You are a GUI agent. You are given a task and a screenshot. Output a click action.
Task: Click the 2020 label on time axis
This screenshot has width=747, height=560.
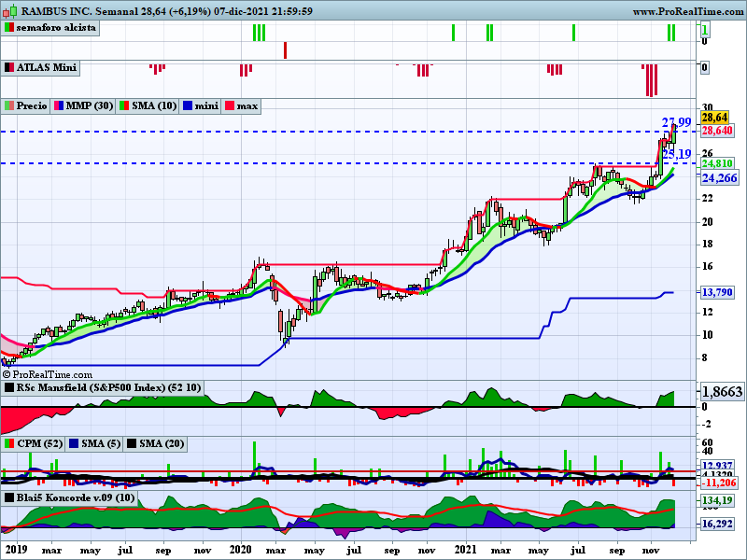tap(241, 549)
